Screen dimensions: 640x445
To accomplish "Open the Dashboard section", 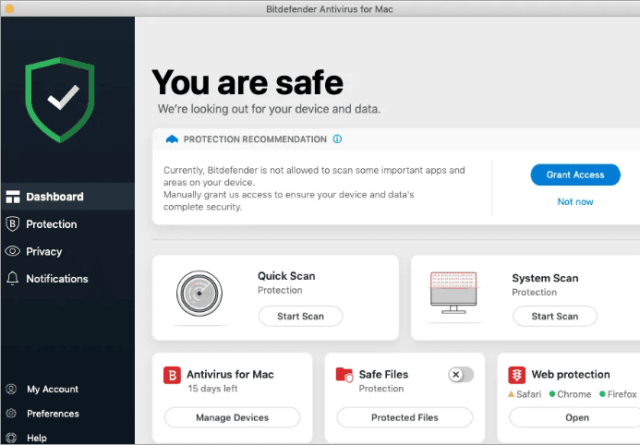I will (68, 196).
